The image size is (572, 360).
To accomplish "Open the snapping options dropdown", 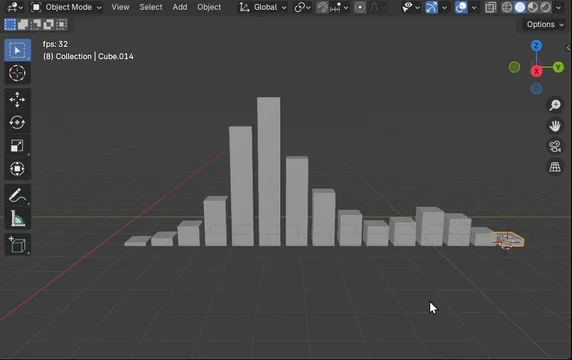I will pyautogui.click(x=339, y=7).
